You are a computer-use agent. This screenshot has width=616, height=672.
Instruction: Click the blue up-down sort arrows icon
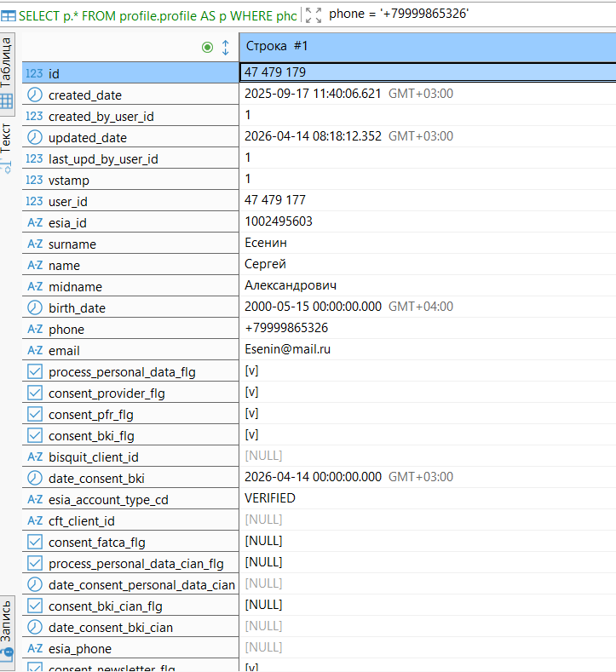coord(226,47)
